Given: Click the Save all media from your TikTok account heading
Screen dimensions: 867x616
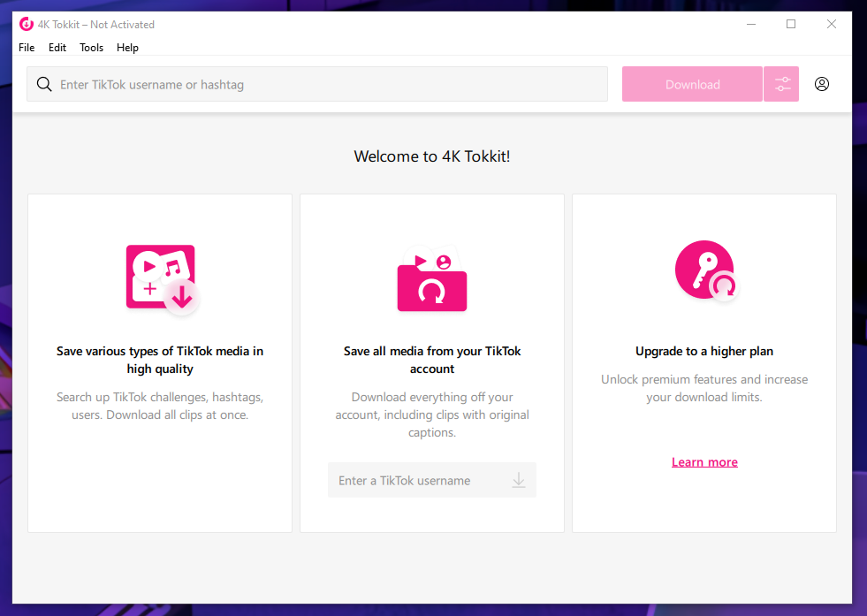Looking at the screenshot, I should (432, 360).
